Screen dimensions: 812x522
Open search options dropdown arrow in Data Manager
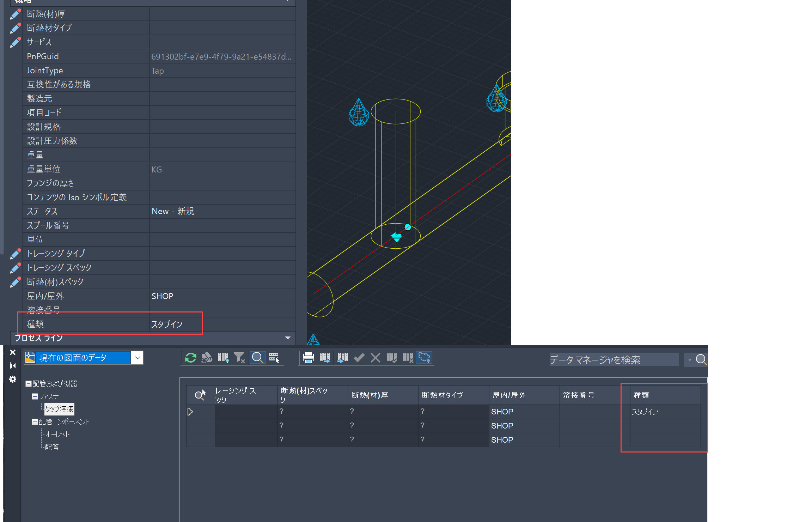689,360
